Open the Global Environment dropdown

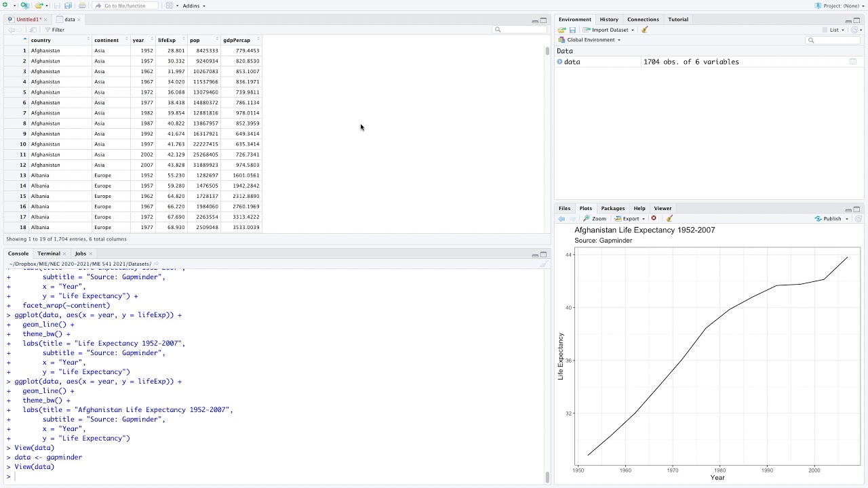click(x=589, y=40)
